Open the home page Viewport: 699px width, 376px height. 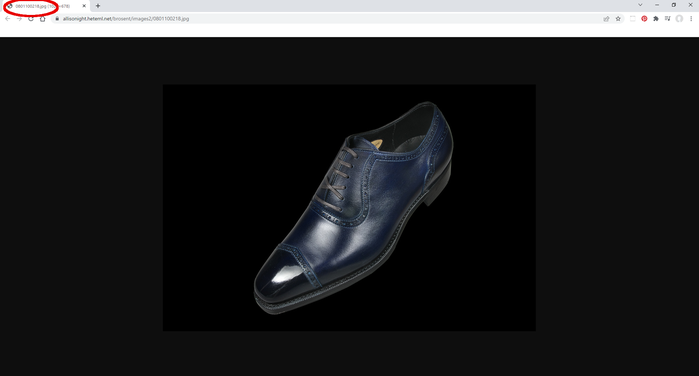click(42, 19)
